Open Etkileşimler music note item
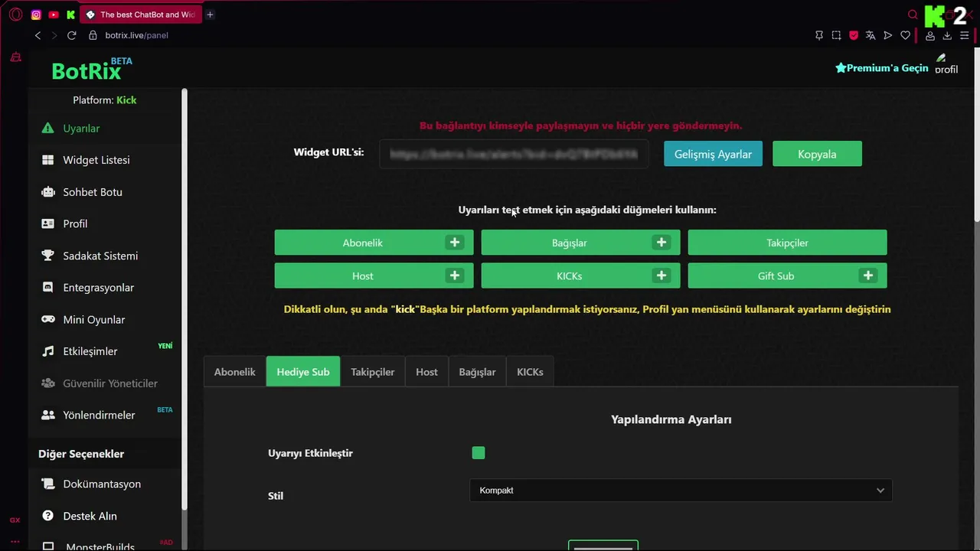This screenshot has height=551, width=980. (x=80, y=351)
